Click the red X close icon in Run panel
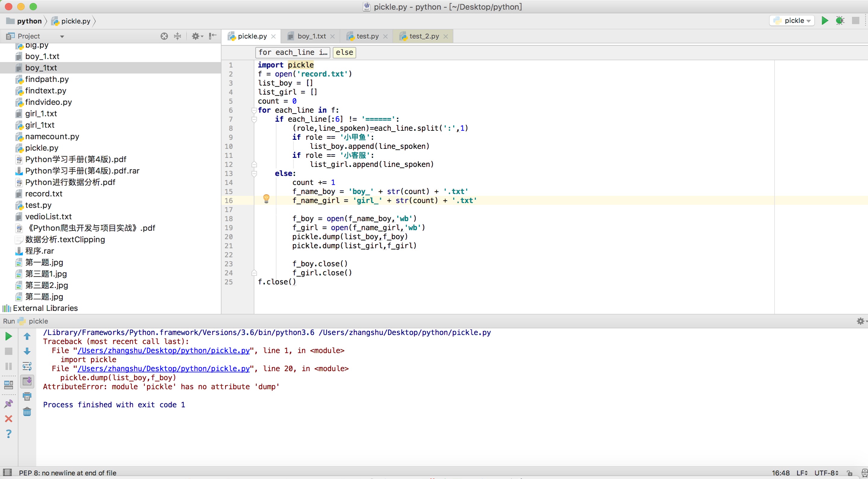Image resolution: width=868 pixels, height=479 pixels. pos(8,419)
